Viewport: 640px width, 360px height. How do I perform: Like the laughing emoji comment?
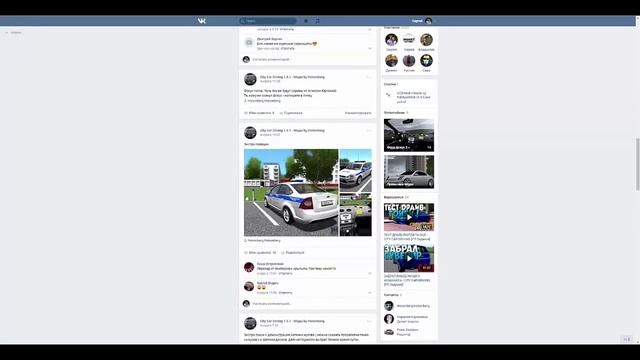370,293
